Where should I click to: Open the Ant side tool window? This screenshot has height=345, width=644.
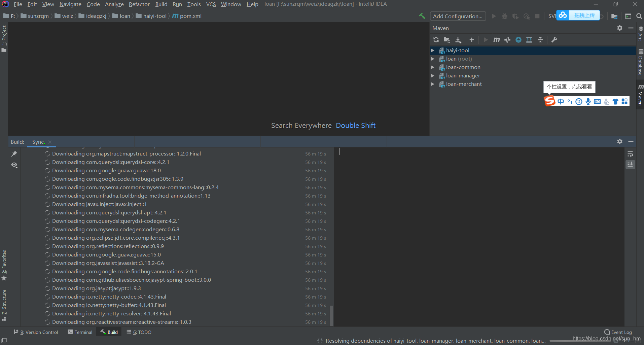(640, 34)
